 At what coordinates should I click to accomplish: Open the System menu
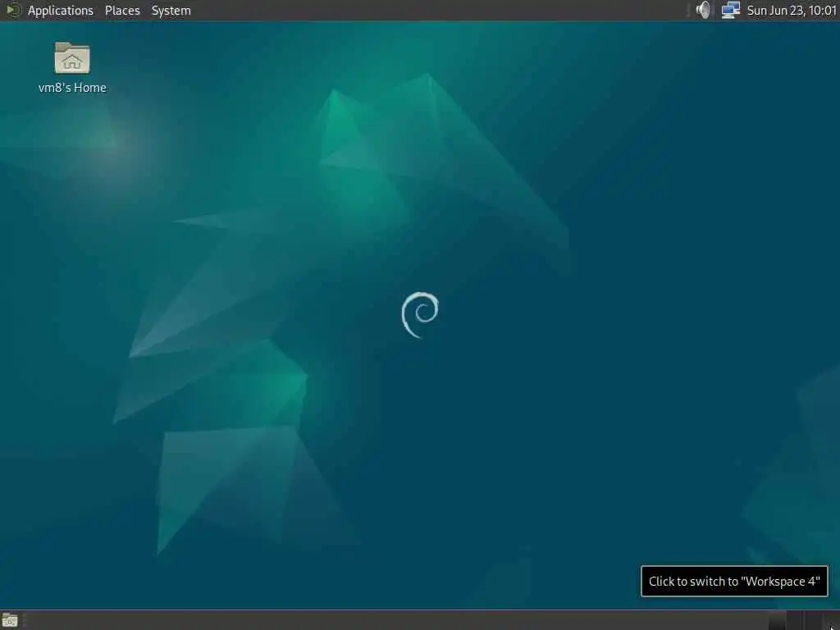pyautogui.click(x=171, y=11)
